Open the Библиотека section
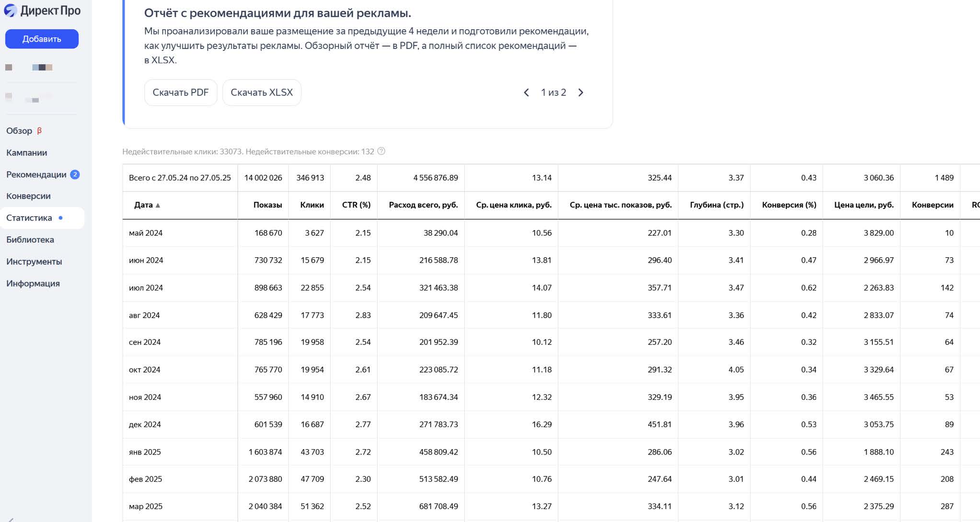This screenshot has height=522, width=980. coord(30,240)
